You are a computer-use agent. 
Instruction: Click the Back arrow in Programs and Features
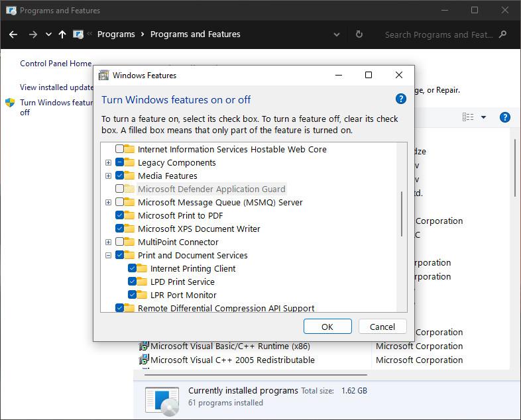pyautogui.click(x=13, y=34)
